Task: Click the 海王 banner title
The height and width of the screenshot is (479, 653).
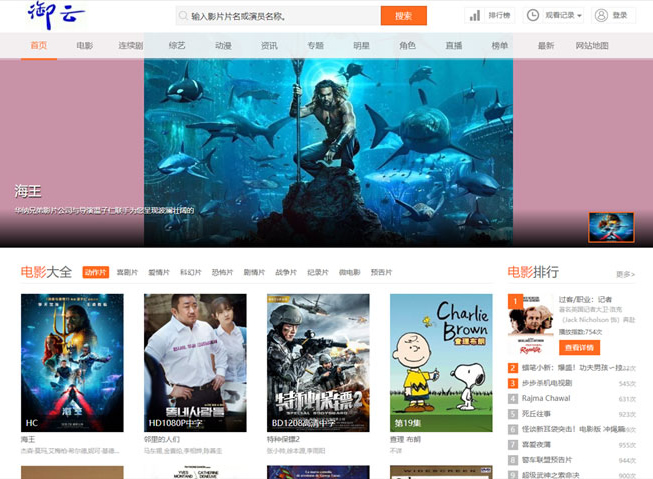Action: point(28,191)
